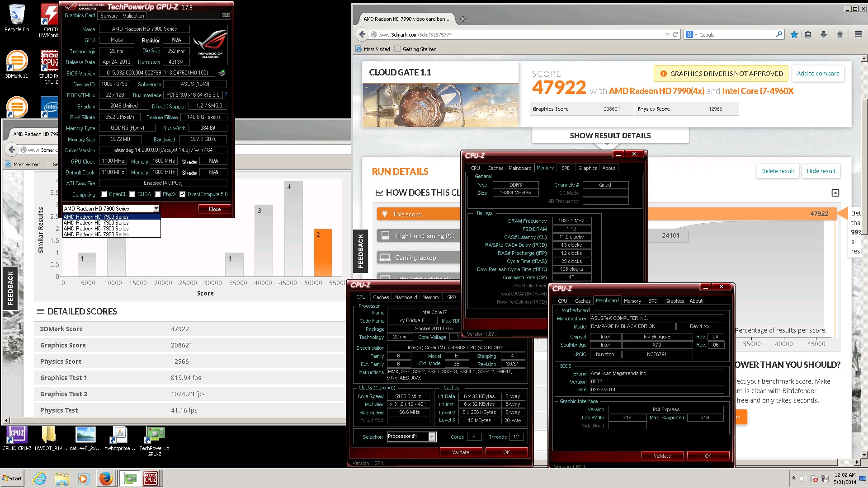Reload the 3dmark page
The image size is (868, 488).
(675, 34)
